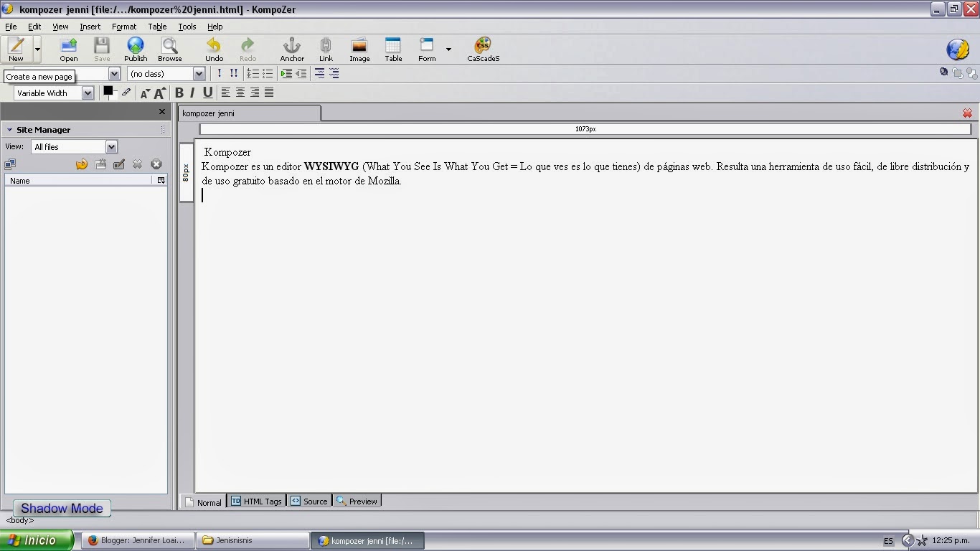Decrease font size with small A
This screenshot has width=980, height=551.
point(145,93)
